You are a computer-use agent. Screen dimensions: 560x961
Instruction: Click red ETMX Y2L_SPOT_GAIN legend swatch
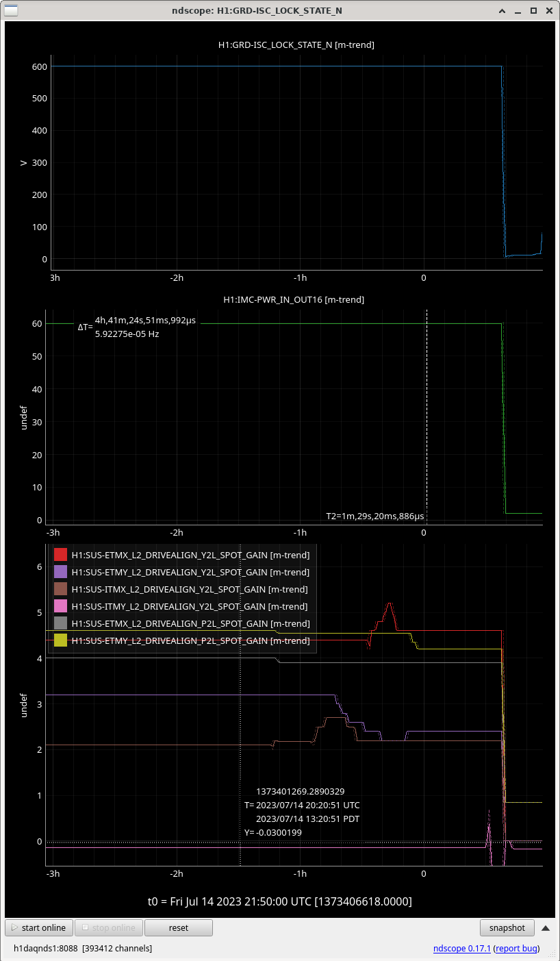point(60,555)
